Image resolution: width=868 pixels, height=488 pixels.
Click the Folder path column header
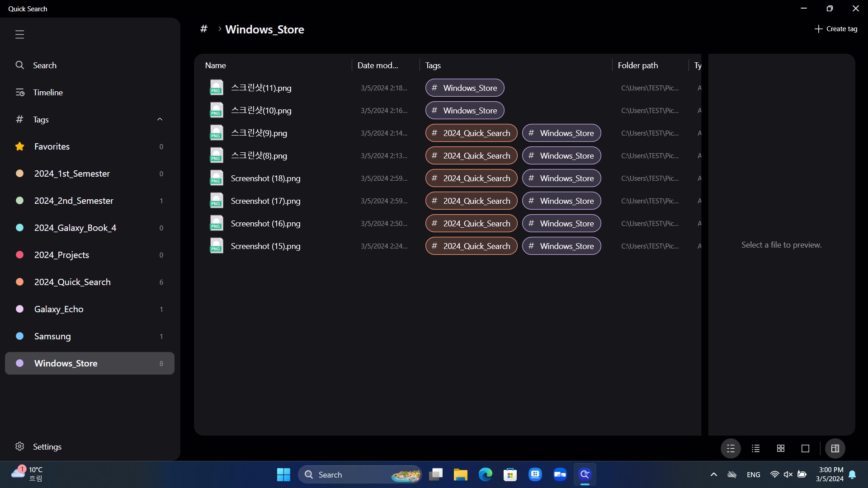(638, 66)
